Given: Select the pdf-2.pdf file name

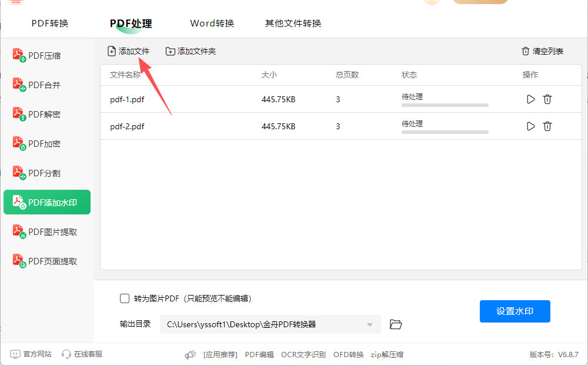Looking at the screenshot, I should point(127,127).
